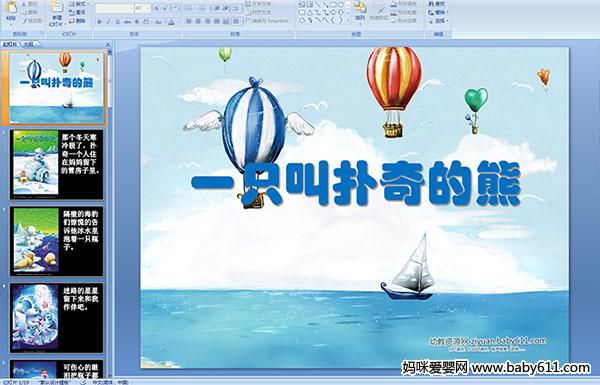Click the Format Painter brush
Viewport: 600px width, 385px height.
pos(32,21)
